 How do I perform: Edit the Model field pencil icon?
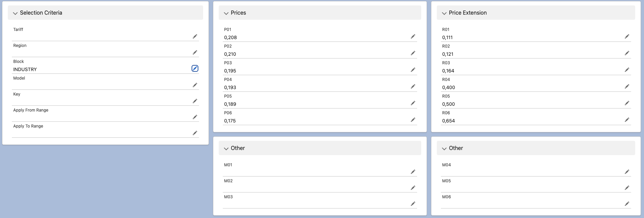point(195,85)
